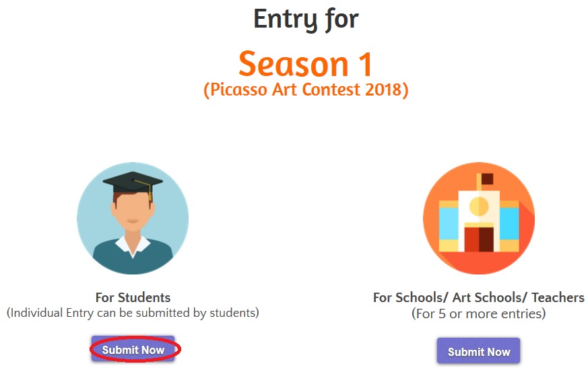588x370 pixels.
Task: Click the "(For 5 or more entries)" note
Action: pyautogui.click(x=478, y=313)
